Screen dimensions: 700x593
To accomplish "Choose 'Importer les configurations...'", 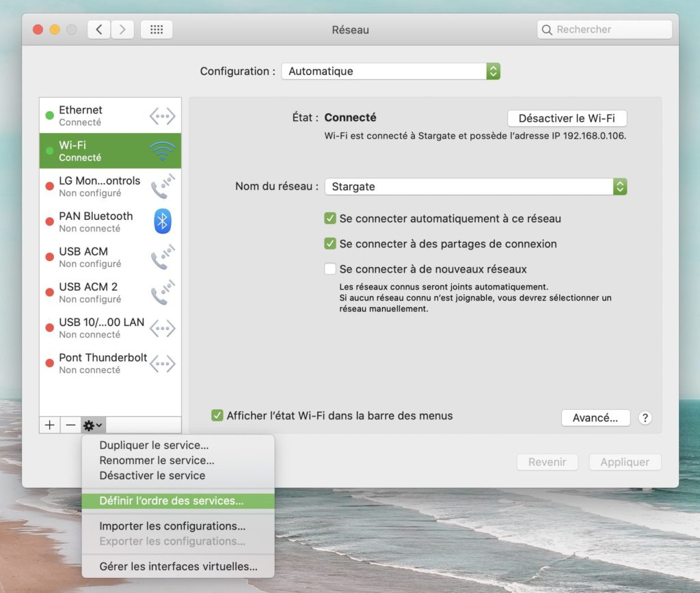I will pyautogui.click(x=178, y=526).
